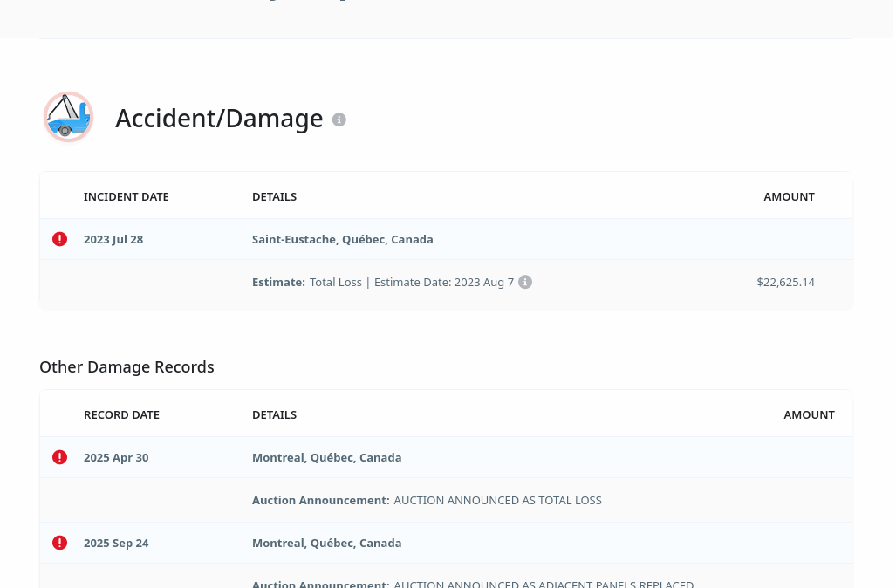Click the Accident/Damage section heading
This screenshot has width=896, height=588.
(219, 119)
